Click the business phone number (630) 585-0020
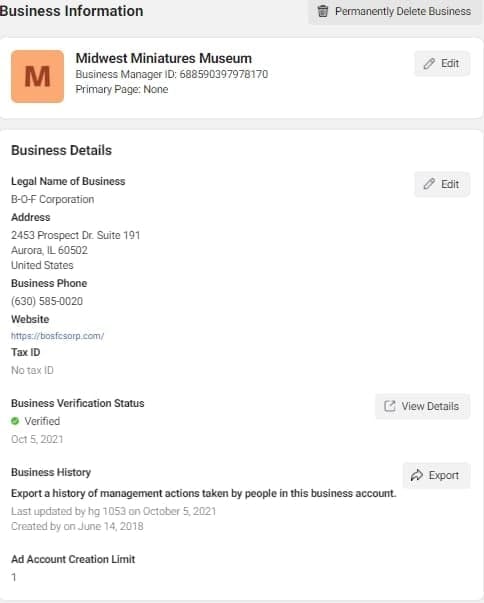This screenshot has width=484, height=603. click(x=47, y=301)
